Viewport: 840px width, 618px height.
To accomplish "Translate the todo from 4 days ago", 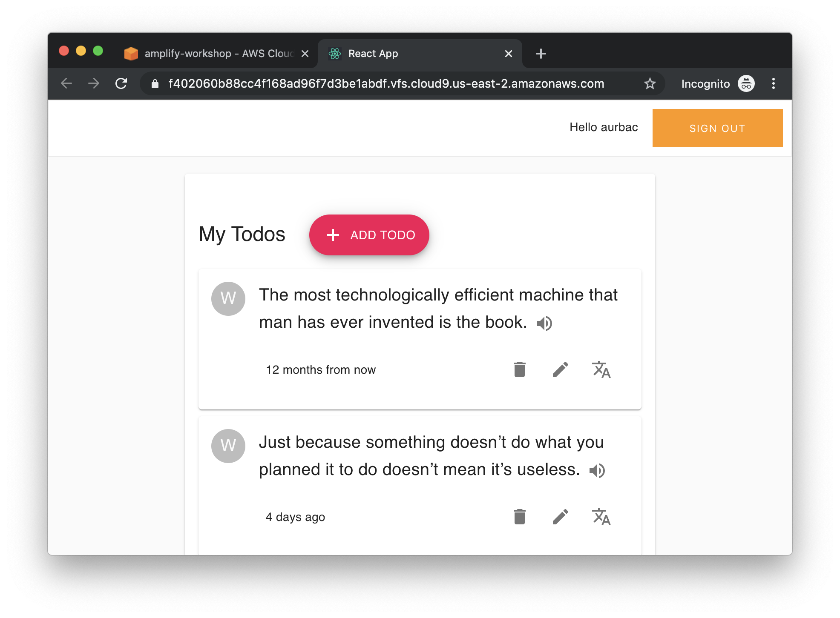I will (x=601, y=517).
